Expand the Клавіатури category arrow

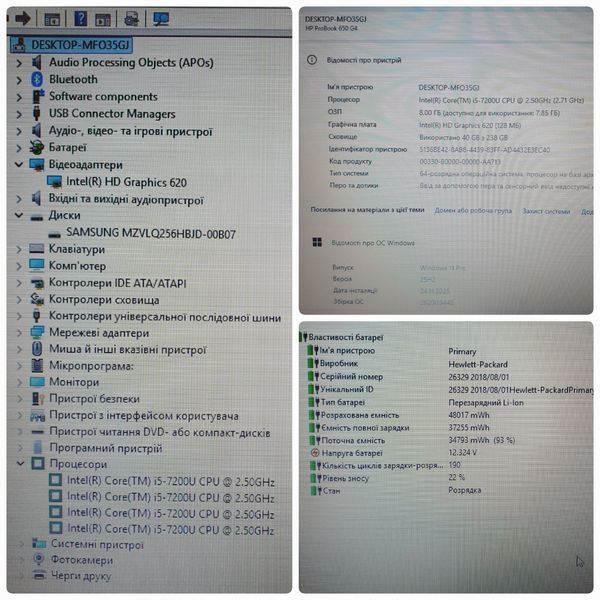pyautogui.click(x=19, y=249)
